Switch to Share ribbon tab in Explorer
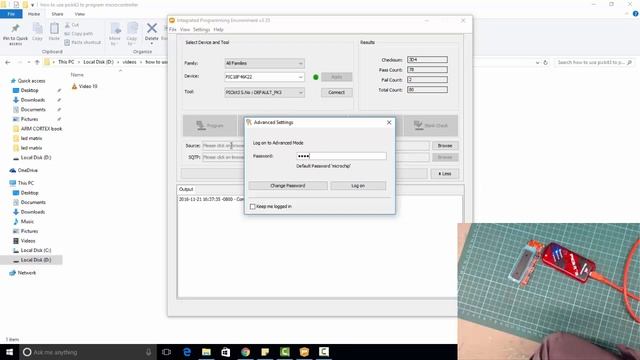Viewport: 640px width, 360px height. (57, 14)
